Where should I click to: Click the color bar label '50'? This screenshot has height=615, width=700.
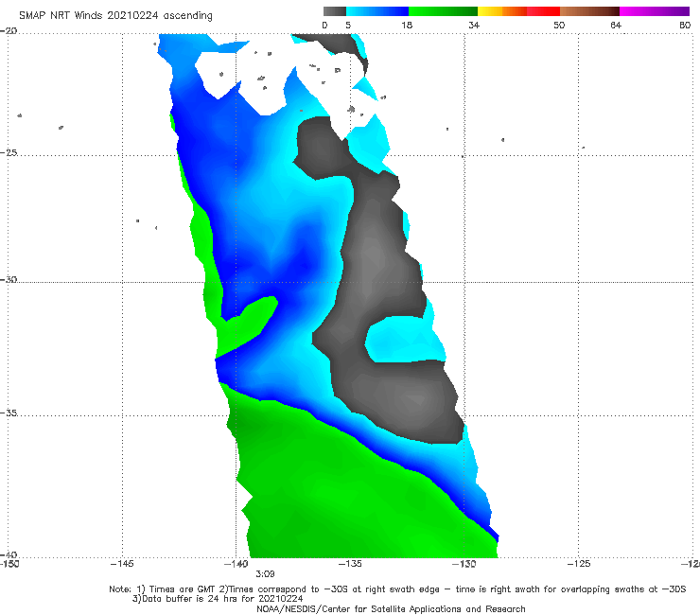tap(559, 25)
